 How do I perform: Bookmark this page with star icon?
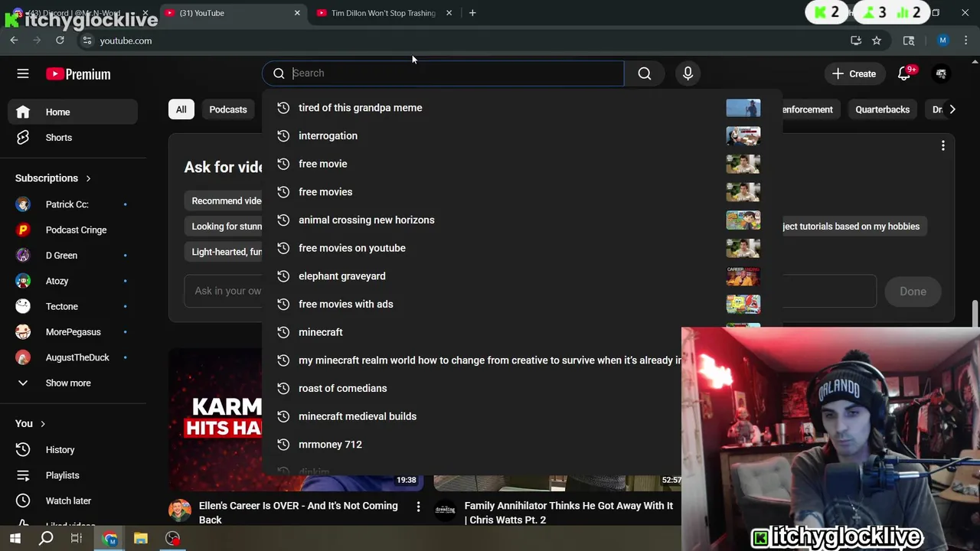pyautogui.click(x=877, y=41)
